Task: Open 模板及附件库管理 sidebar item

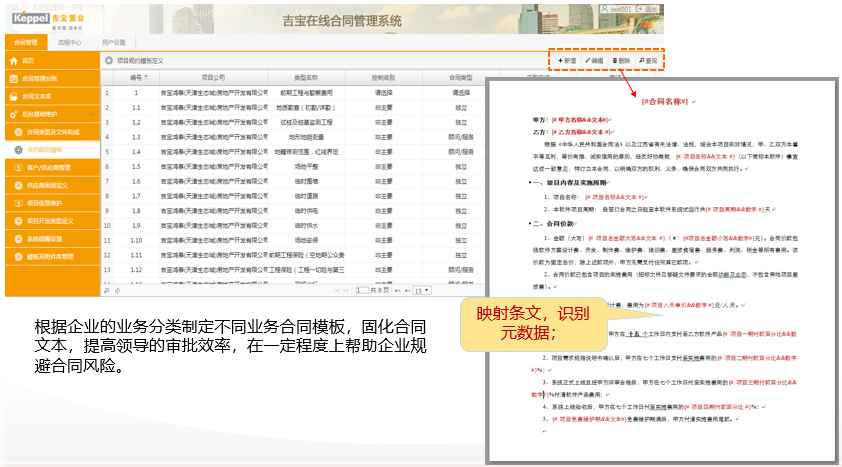Action: [53, 257]
